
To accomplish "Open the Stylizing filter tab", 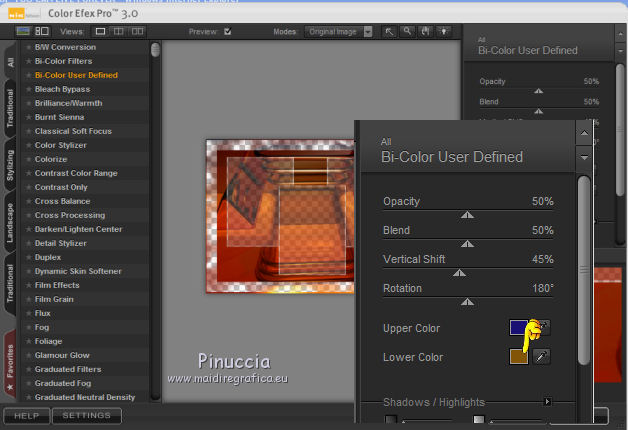I will click(x=9, y=164).
